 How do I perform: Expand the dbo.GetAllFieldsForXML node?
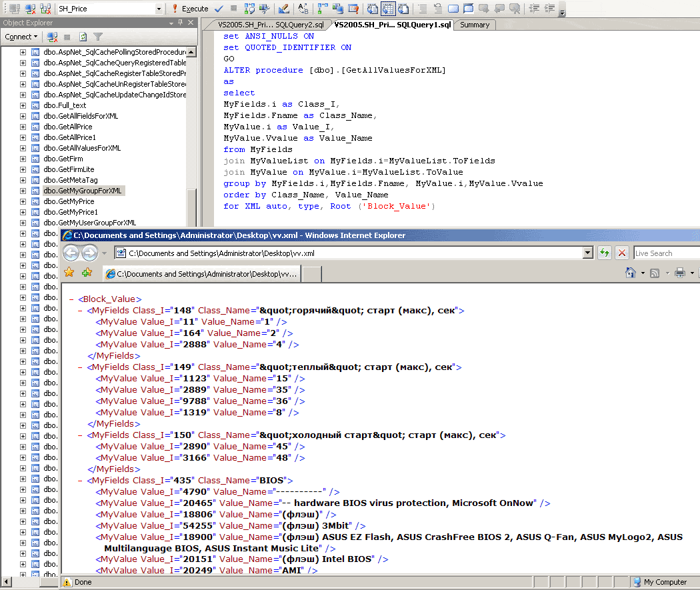[23, 117]
